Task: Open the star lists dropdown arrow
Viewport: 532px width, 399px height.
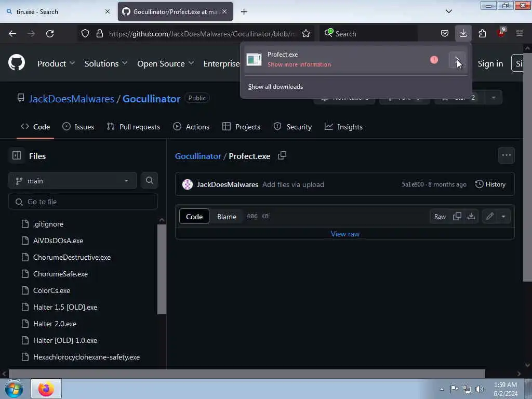Action: 494,98
